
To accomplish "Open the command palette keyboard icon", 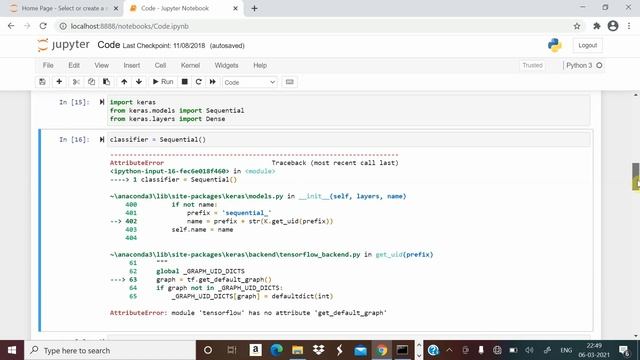I will [x=289, y=82].
